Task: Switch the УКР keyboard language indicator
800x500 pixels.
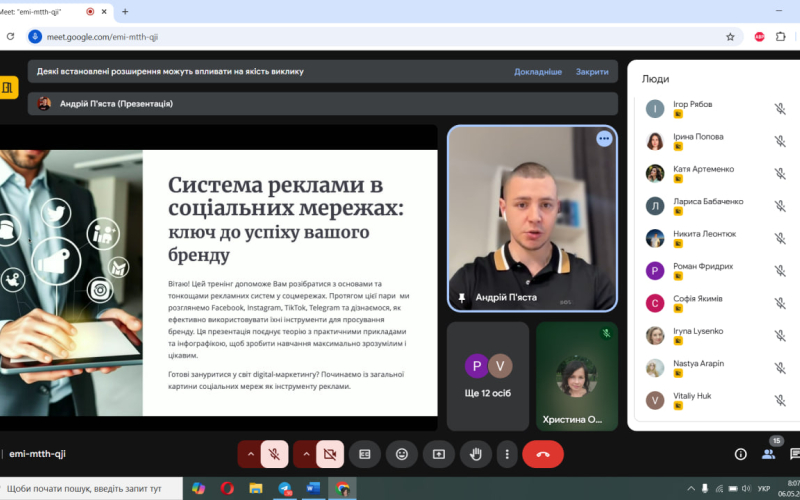Action: (764, 489)
